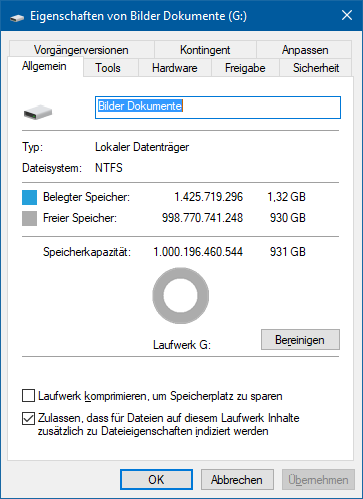Click the Bereinigen button
The image size is (363, 499).
300,340
